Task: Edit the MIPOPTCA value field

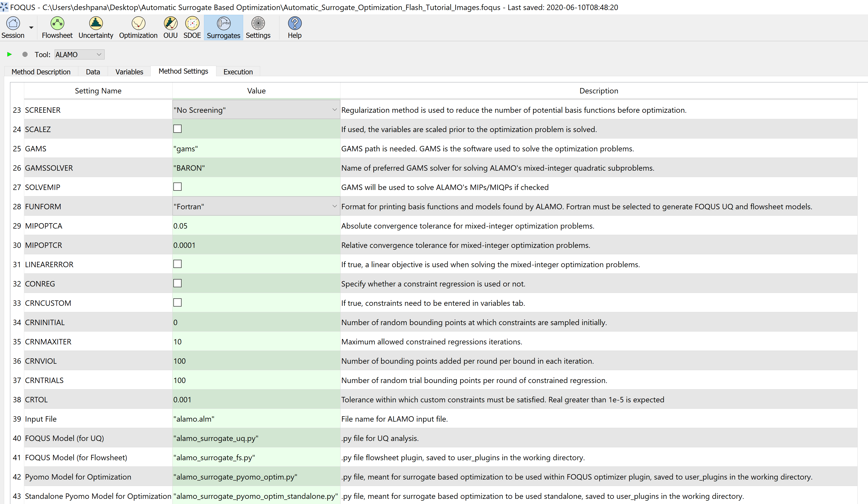Action: (256, 226)
